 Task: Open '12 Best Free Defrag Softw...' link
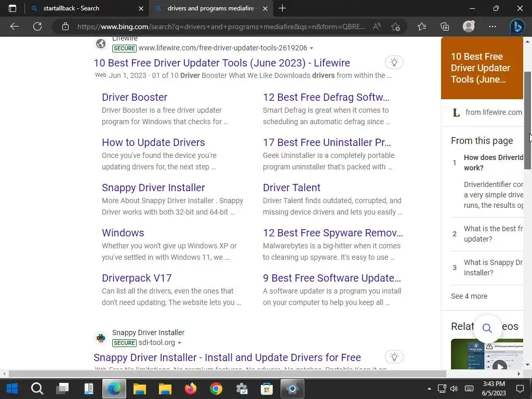click(326, 97)
